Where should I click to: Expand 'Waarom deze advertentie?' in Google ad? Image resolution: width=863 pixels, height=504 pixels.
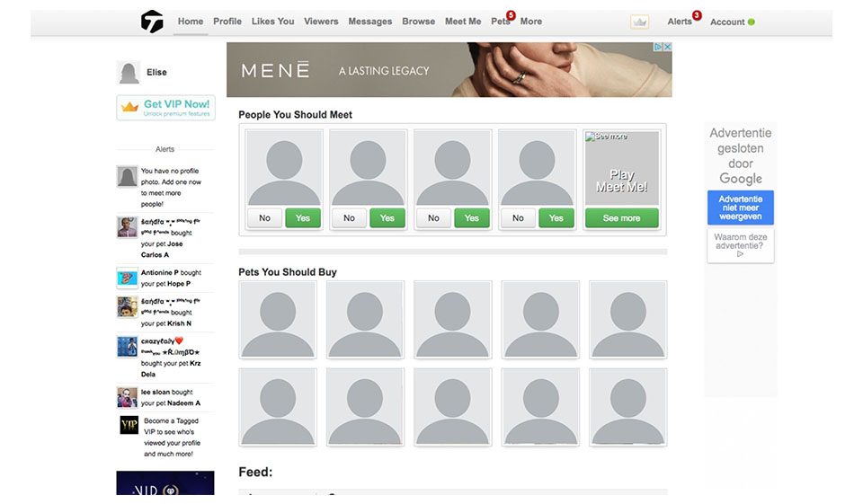pos(740,245)
